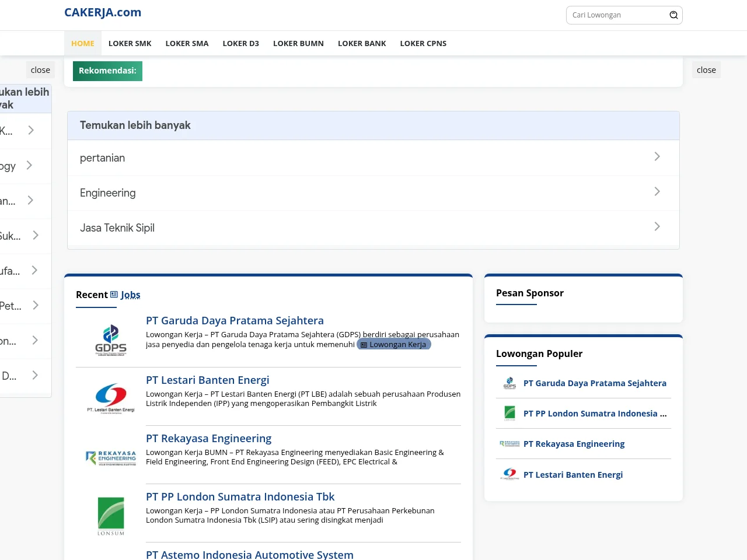Screen dimensions: 747x560
Task: Open PT Rekayasa Engineering under Lowongan Populer
Action: pos(574,444)
